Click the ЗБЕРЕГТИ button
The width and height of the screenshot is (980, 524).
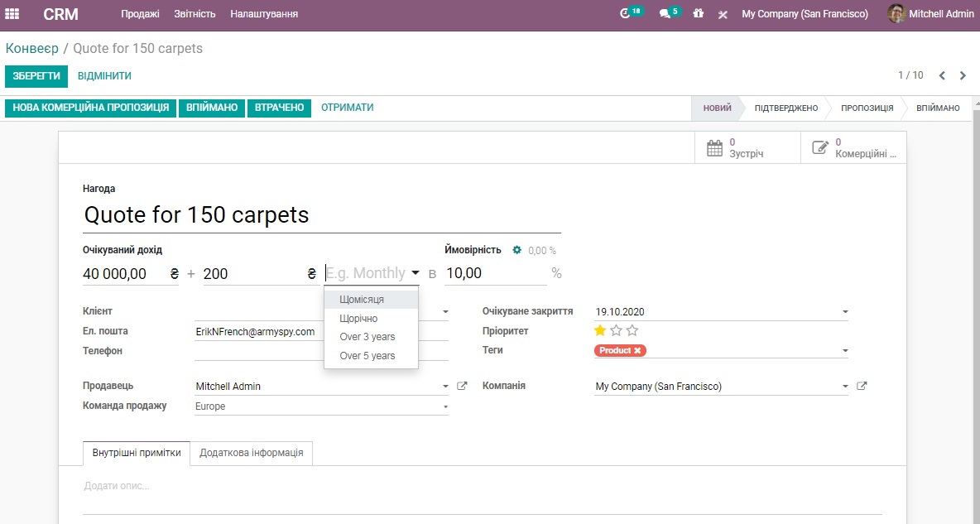36,76
